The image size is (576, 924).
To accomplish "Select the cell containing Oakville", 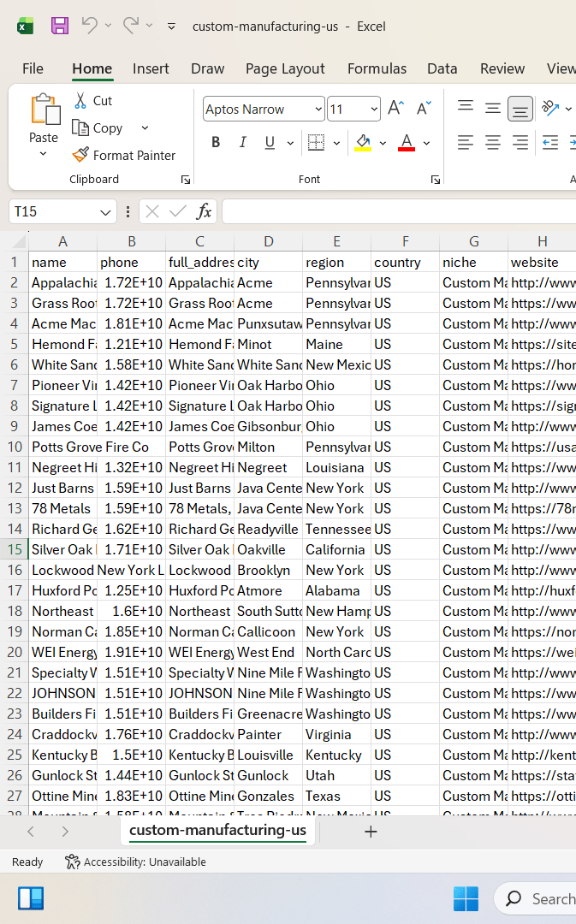I will pyautogui.click(x=268, y=550).
